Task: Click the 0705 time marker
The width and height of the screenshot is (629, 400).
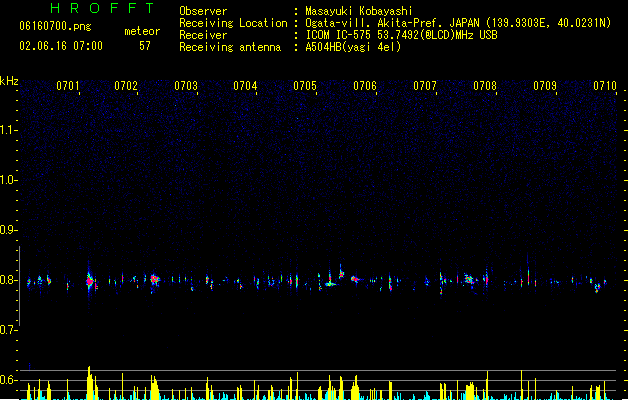Action: tap(305, 86)
